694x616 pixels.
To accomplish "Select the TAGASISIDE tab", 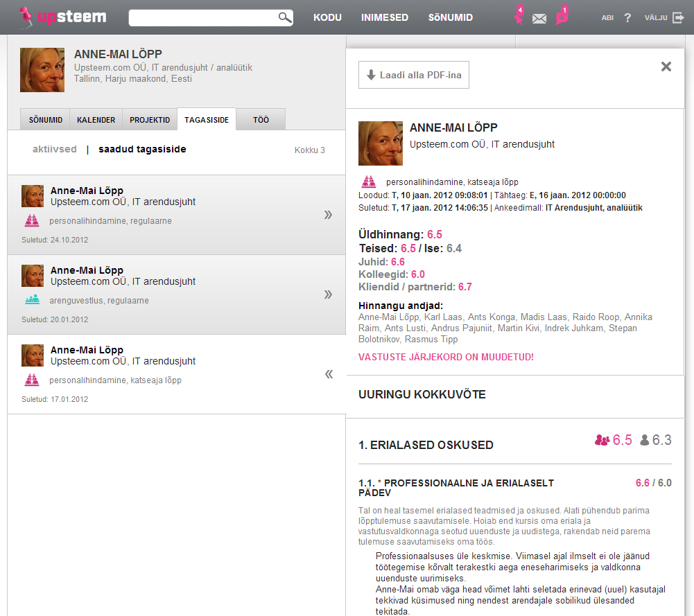I will tap(207, 120).
